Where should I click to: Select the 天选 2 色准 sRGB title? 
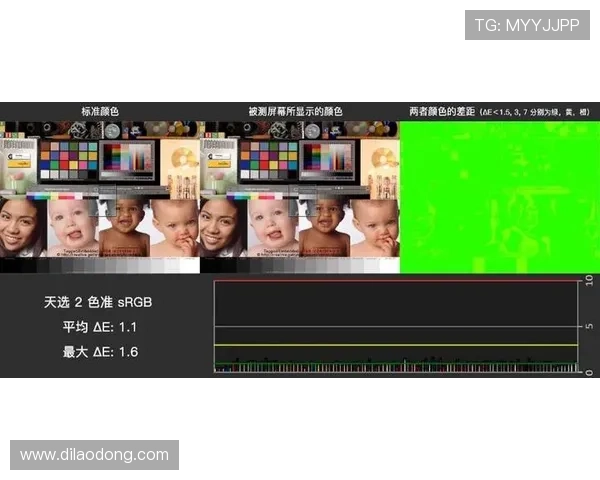(x=98, y=302)
